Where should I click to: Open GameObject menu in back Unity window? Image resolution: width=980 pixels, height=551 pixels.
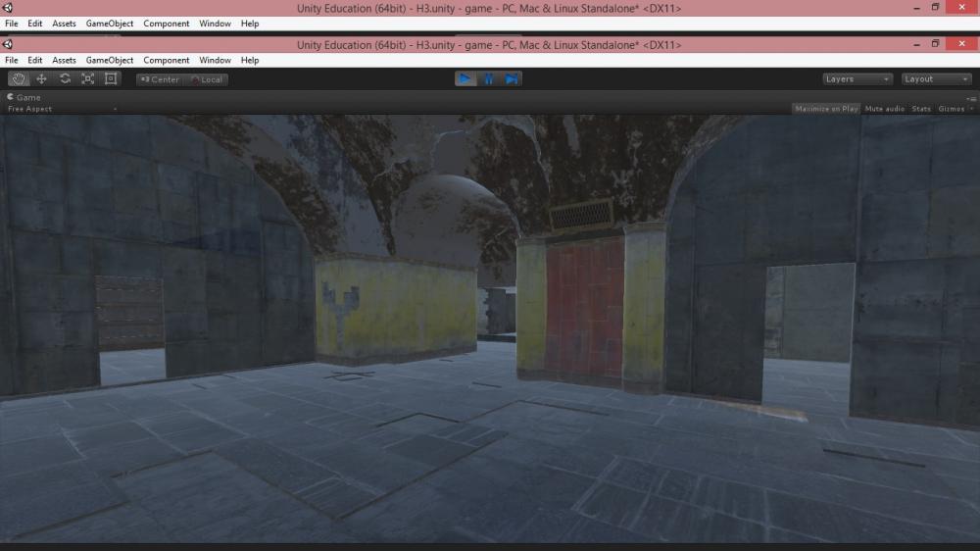click(110, 24)
